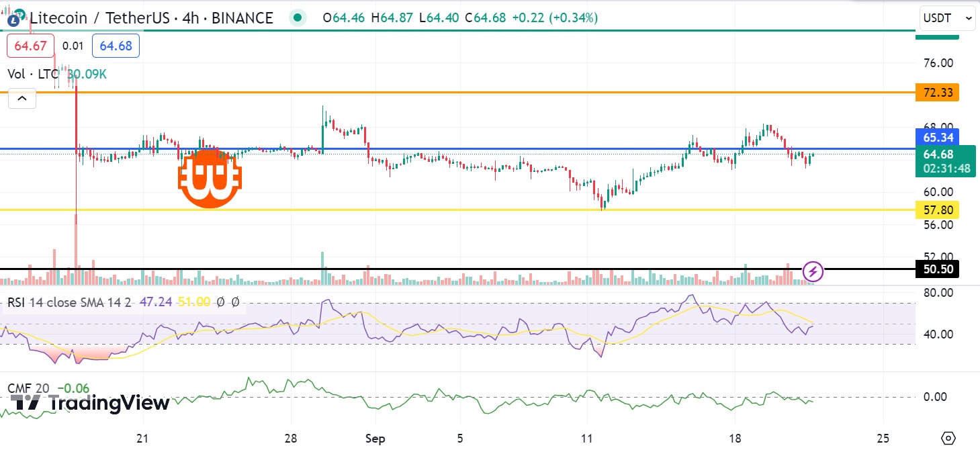Click the yellow 57.80 price label
This screenshot has width=980, height=452.
point(937,210)
